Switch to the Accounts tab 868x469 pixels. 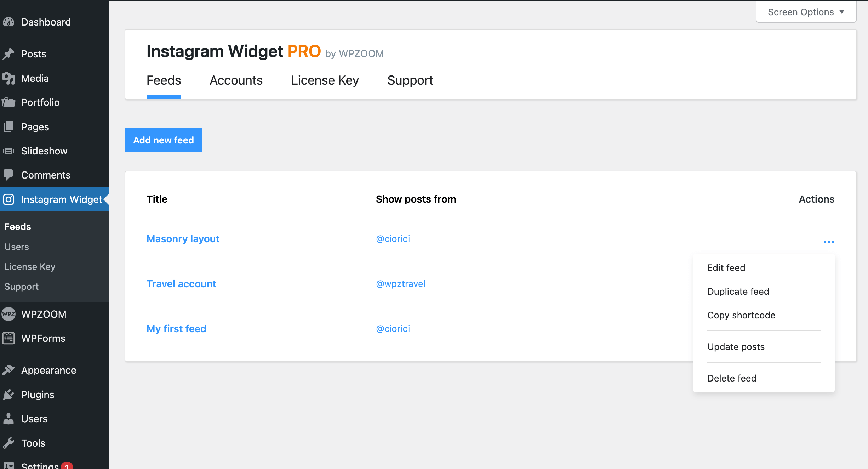236,80
